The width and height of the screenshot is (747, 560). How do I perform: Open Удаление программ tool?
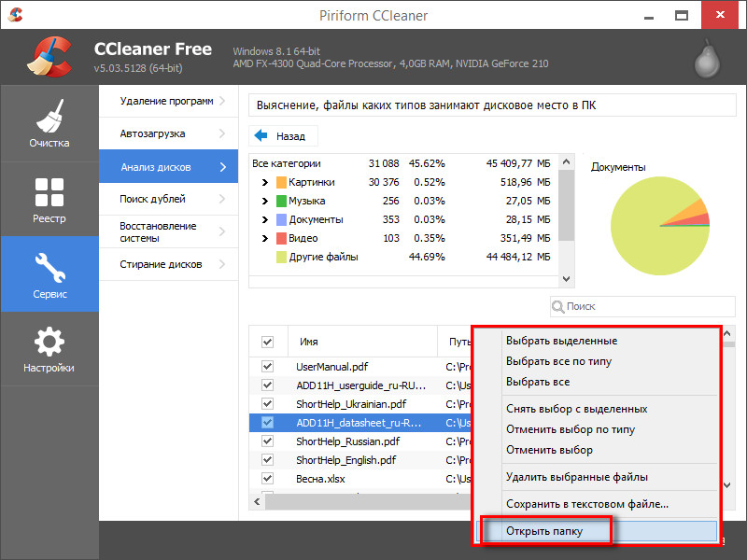pos(169,101)
